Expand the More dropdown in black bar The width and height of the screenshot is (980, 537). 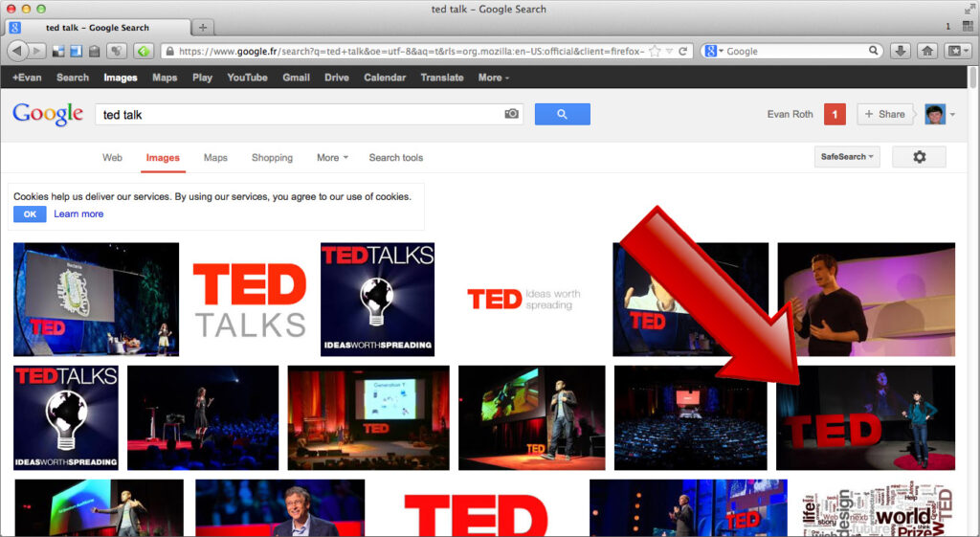click(x=494, y=78)
